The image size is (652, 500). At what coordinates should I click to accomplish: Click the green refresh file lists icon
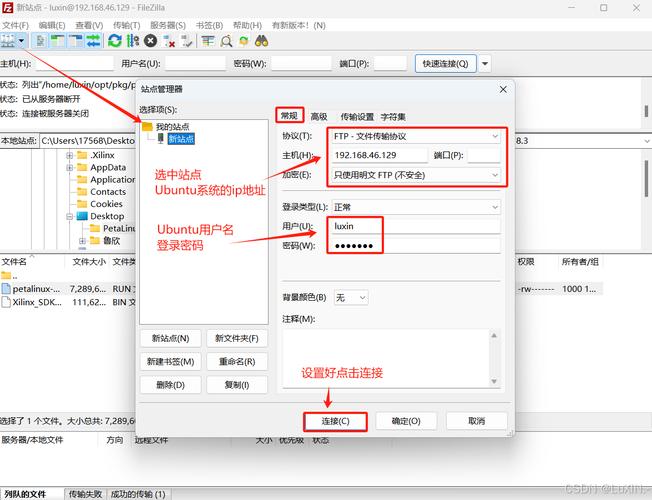(115, 41)
